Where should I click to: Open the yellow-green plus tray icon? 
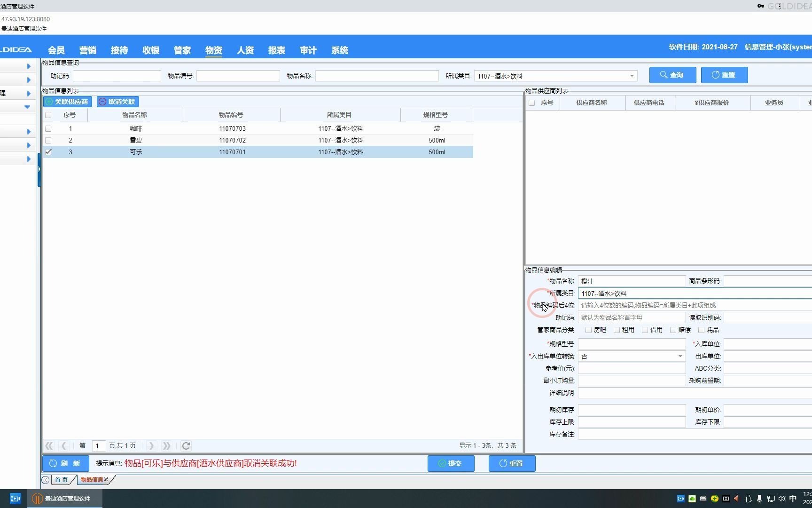click(x=715, y=499)
